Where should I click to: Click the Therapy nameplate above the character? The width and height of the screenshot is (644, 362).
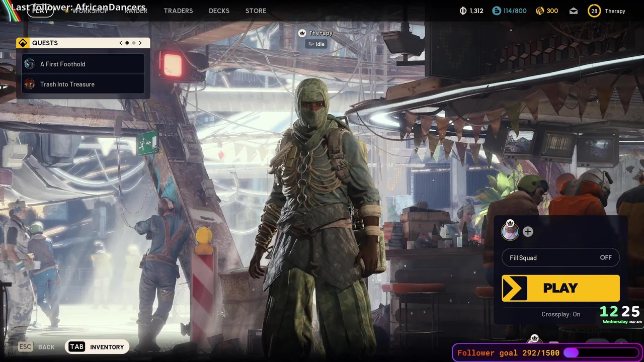tap(321, 33)
